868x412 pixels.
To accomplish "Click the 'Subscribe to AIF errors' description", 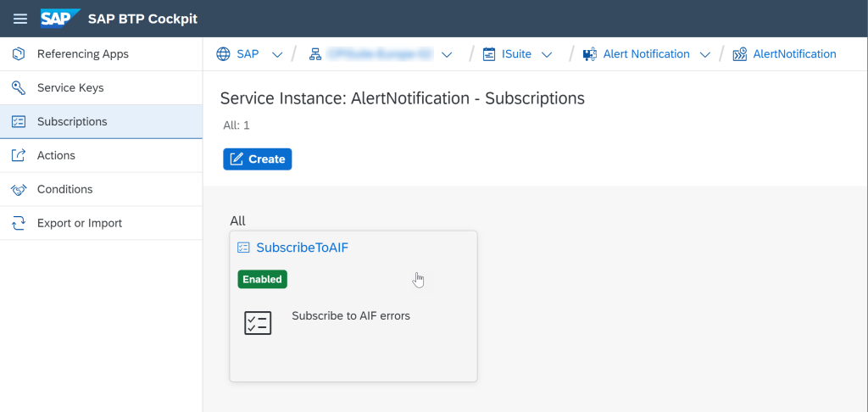I will (x=351, y=316).
